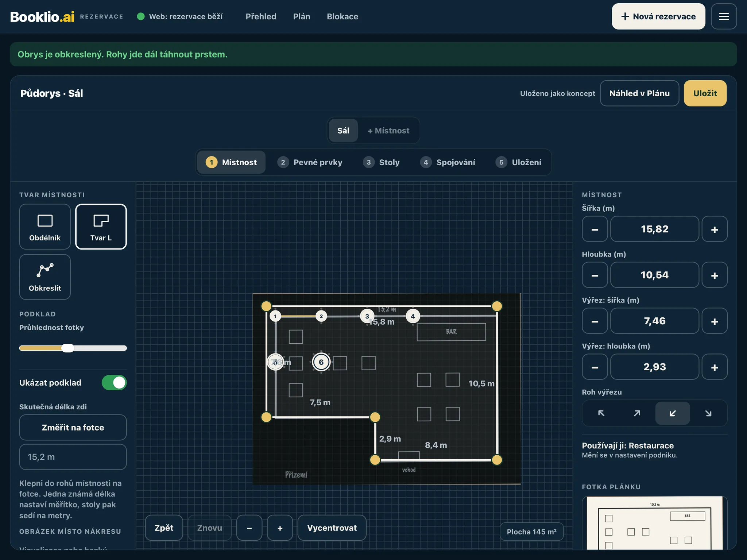Image resolution: width=747 pixels, height=560 pixels.
Task: Open Náhled v Plánu preview
Action: tap(639, 93)
